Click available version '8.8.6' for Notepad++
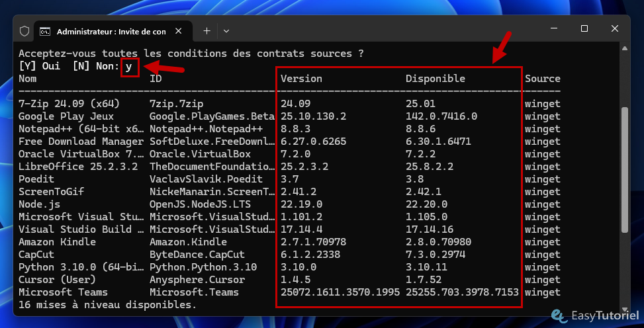 tap(420, 129)
